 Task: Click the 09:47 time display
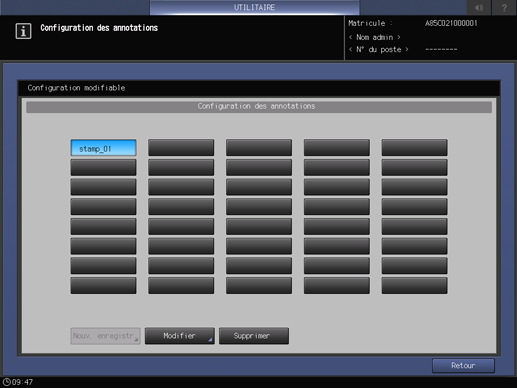tap(22, 382)
